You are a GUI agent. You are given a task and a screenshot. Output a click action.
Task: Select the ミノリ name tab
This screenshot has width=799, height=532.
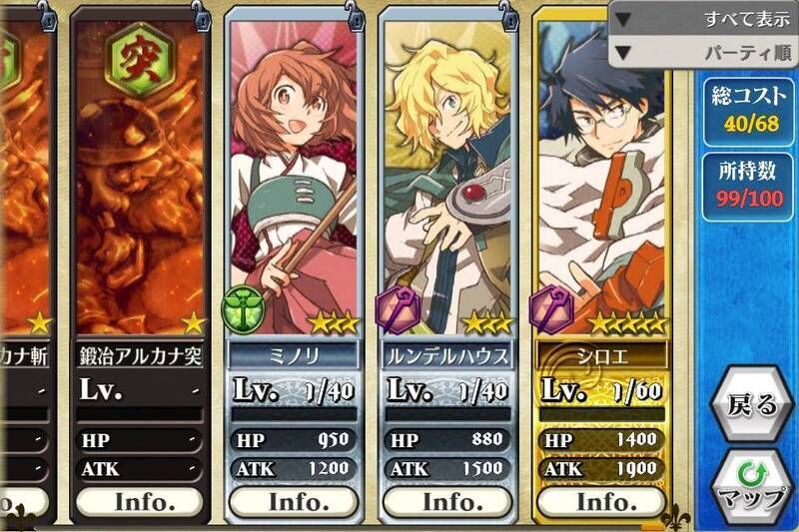pos(294,356)
